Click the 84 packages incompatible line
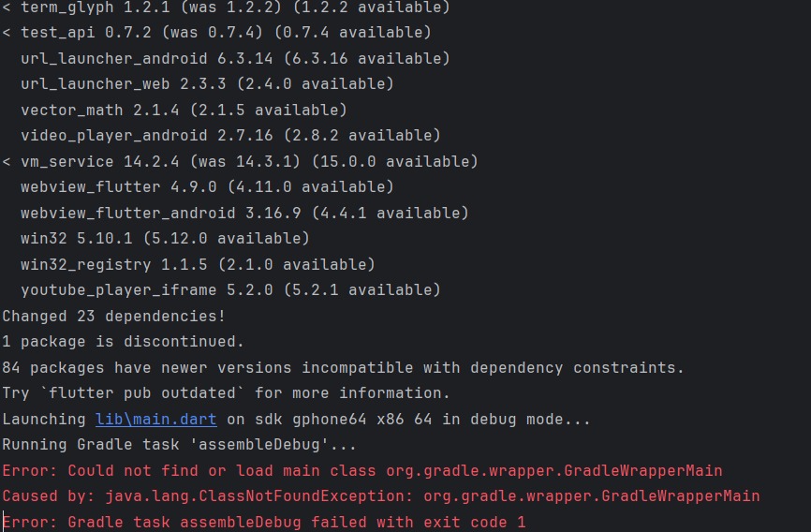Screen dimensions: 811x532 click(x=343, y=368)
